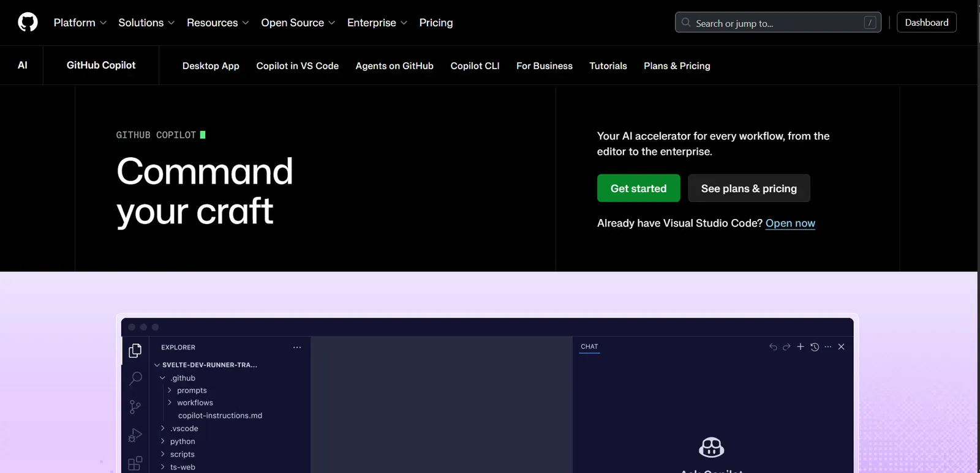Viewport: 980px width, 473px height.
Task: Click the EXPLORER panel title
Action: (x=178, y=348)
